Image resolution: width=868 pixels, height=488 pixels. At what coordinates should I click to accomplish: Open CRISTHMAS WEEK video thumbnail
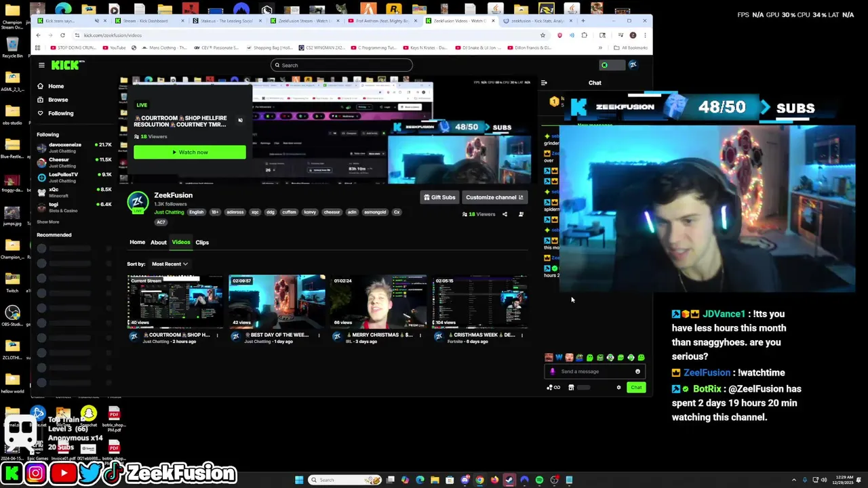480,301
